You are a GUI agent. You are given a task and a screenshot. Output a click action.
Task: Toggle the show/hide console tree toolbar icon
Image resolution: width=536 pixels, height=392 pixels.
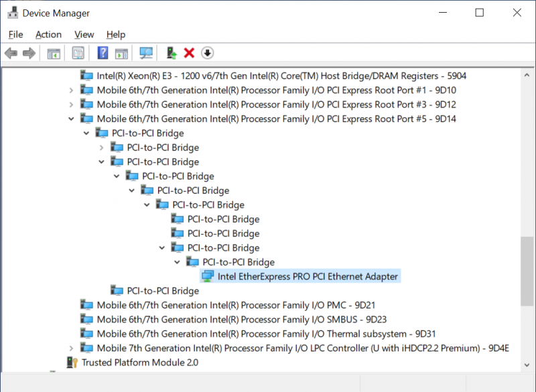click(x=54, y=54)
